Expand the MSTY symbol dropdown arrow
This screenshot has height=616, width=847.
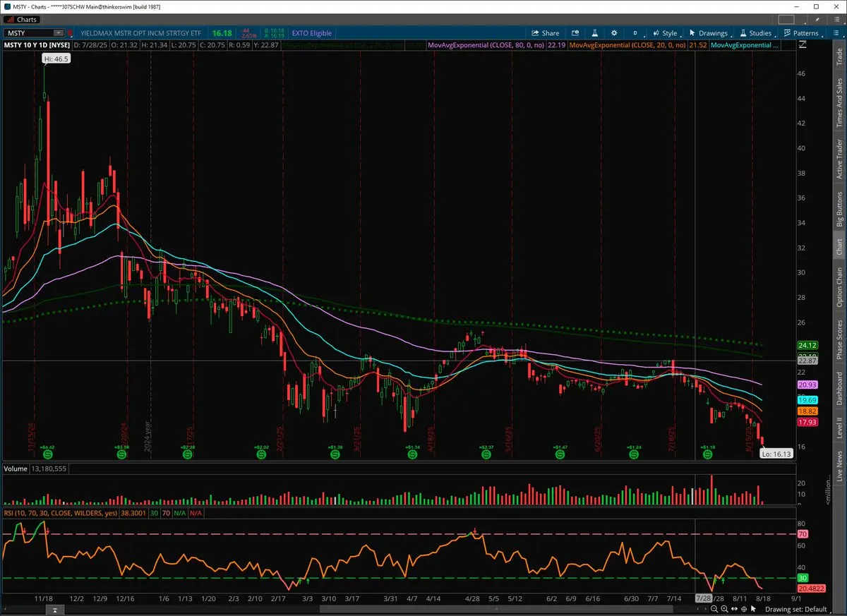click(59, 33)
